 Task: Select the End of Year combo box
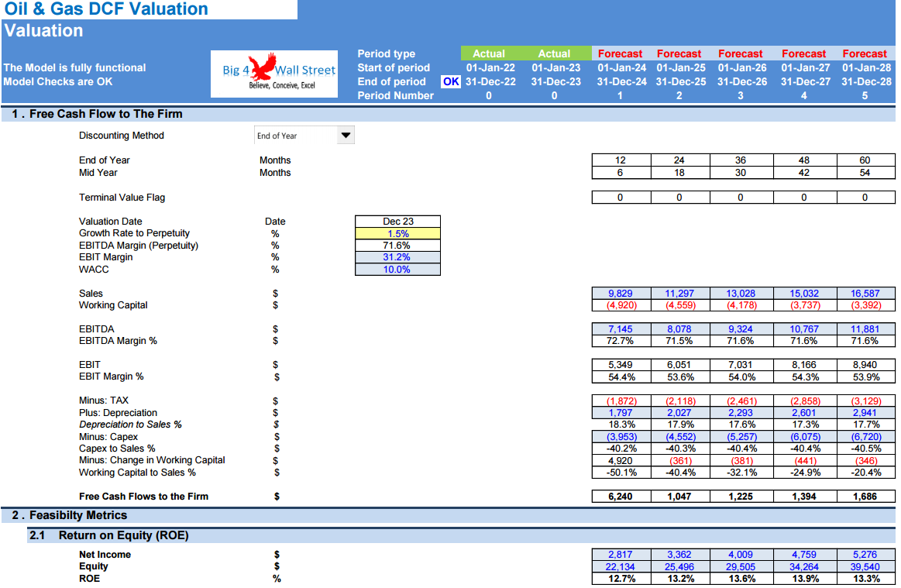[304, 136]
